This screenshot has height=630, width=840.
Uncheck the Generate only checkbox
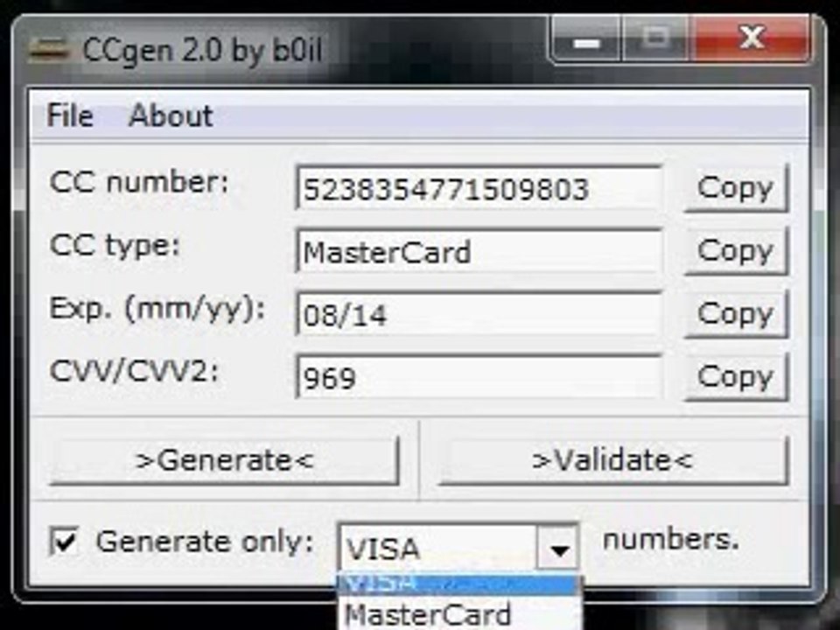(64, 541)
